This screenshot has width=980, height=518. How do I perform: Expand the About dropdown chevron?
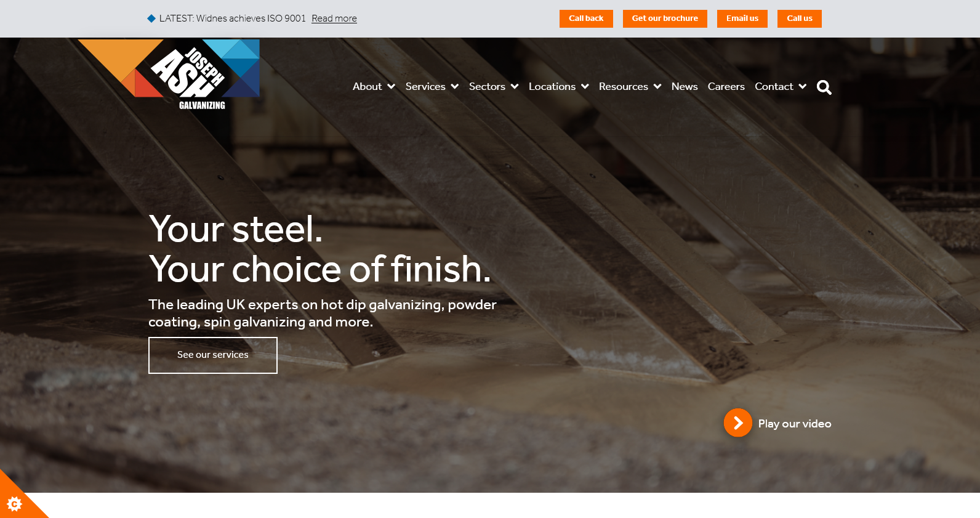tap(391, 87)
